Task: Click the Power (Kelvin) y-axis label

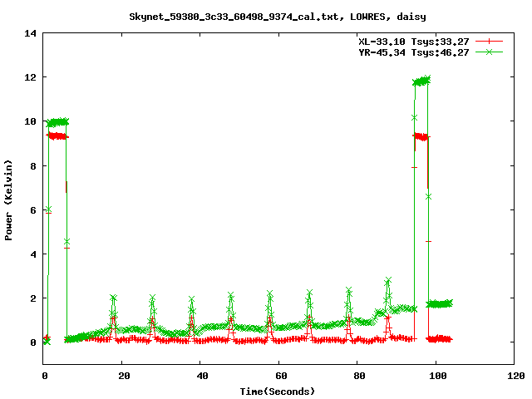Action: tap(8, 200)
